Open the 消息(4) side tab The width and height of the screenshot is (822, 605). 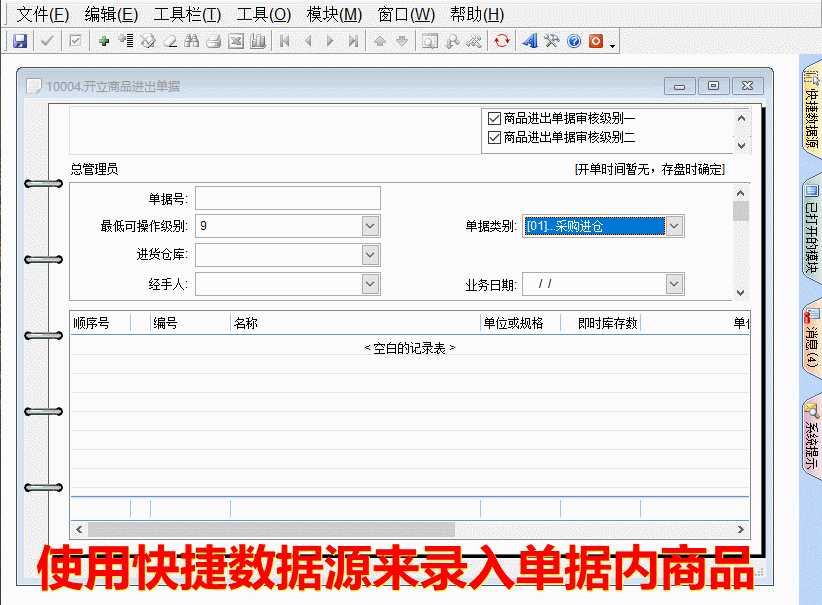810,342
